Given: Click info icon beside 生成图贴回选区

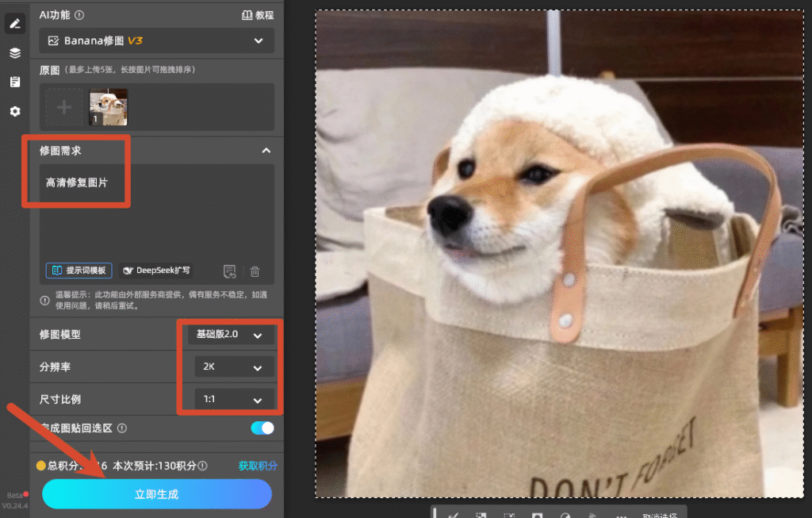Looking at the screenshot, I should (122, 428).
